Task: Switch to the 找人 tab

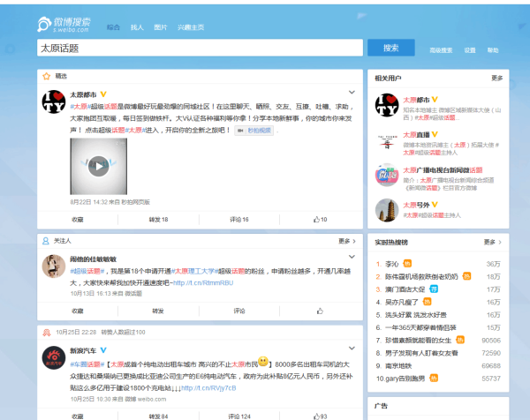Action: click(x=137, y=27)
